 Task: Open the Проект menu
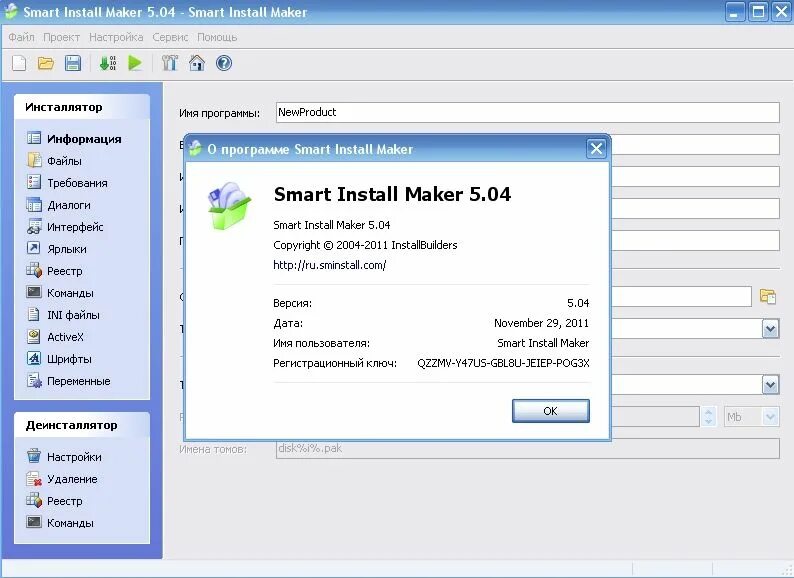[61, 37]
